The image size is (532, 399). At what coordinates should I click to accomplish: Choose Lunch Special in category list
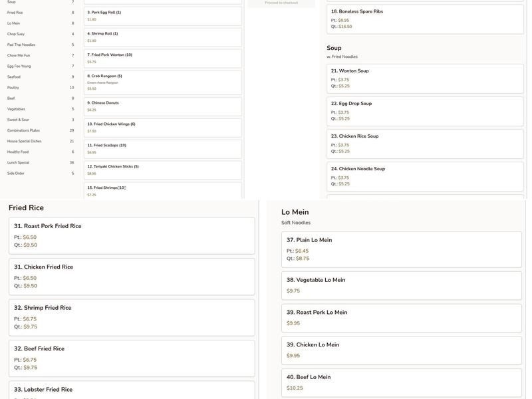pos(18,162)
